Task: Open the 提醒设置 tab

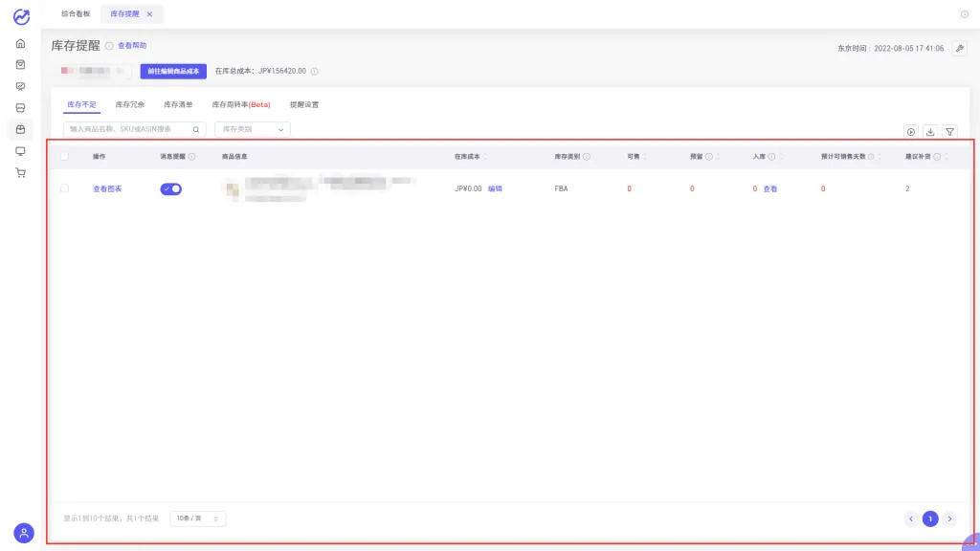Action: point(304,104)
